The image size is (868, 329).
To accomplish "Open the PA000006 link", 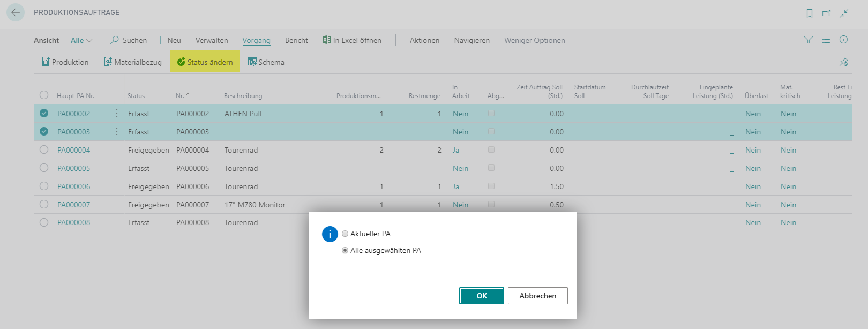I will pyautogui.click(x=74, y=186).
